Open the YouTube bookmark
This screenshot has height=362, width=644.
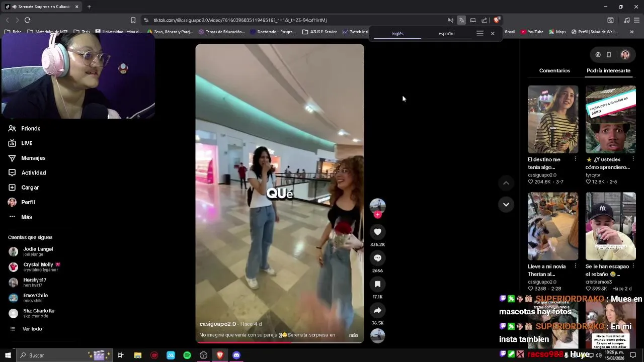pyautogui.click(x=532, y=32)
